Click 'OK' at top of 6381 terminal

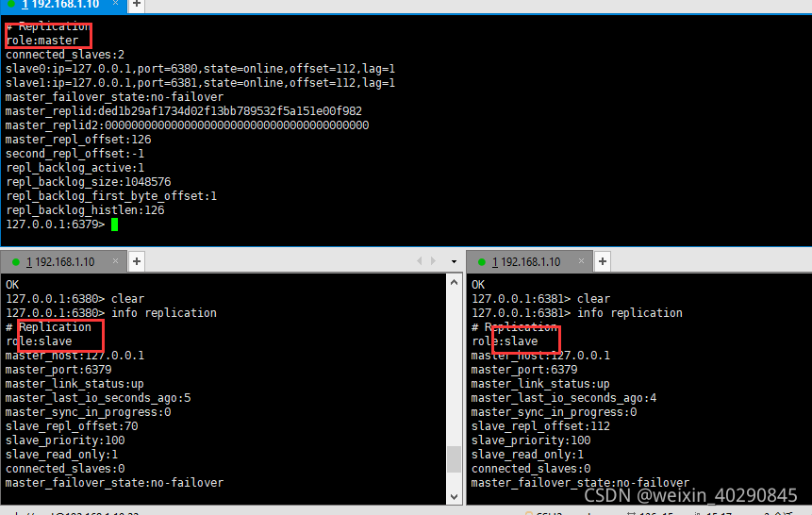tap(478, 285)
